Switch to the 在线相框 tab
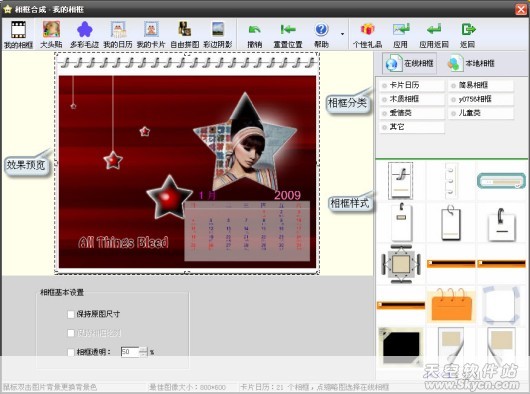Viewport: 530px width, 394px height. pyautogui.click(x=410, y=63)
